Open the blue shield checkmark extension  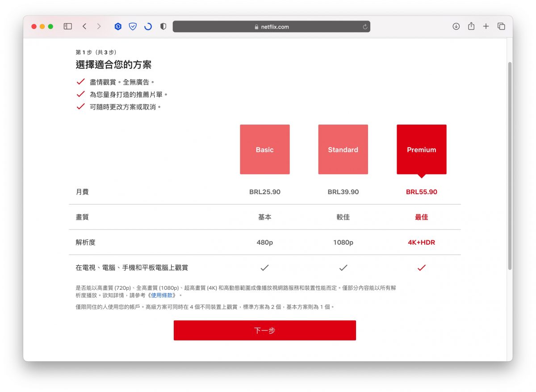tap(133, 26)
